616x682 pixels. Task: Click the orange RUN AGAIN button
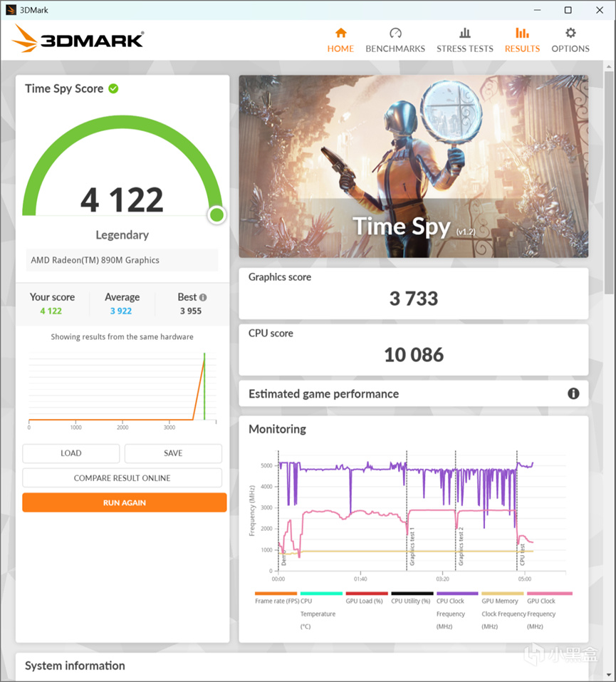click(125, 502)
